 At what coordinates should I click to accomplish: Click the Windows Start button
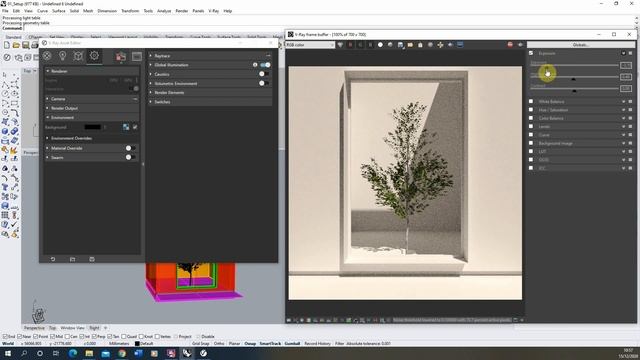coord(7,353)
